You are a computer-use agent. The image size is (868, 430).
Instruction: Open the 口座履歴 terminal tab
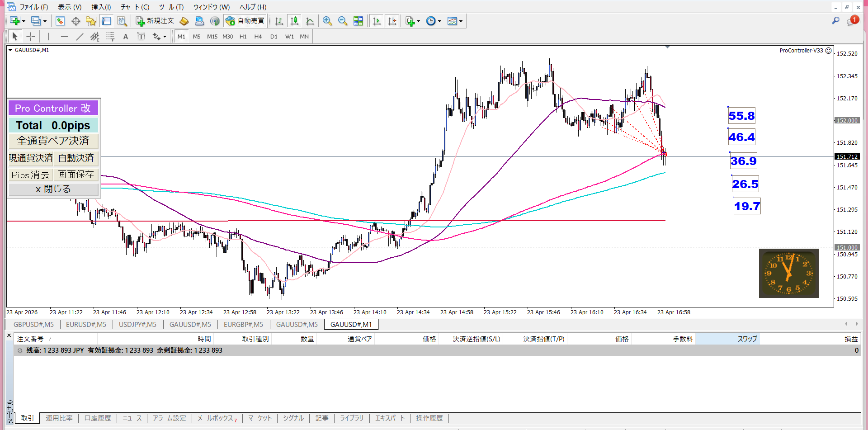[98, 418]
